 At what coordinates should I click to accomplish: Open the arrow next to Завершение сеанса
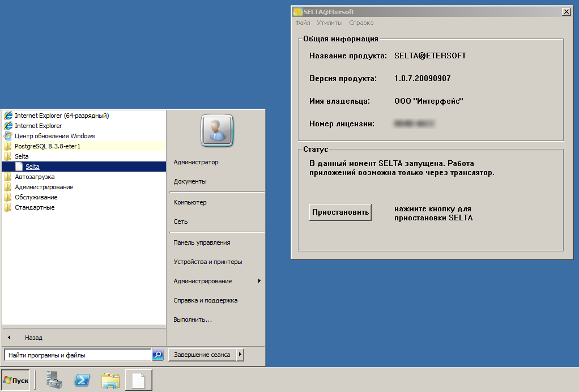240,355
